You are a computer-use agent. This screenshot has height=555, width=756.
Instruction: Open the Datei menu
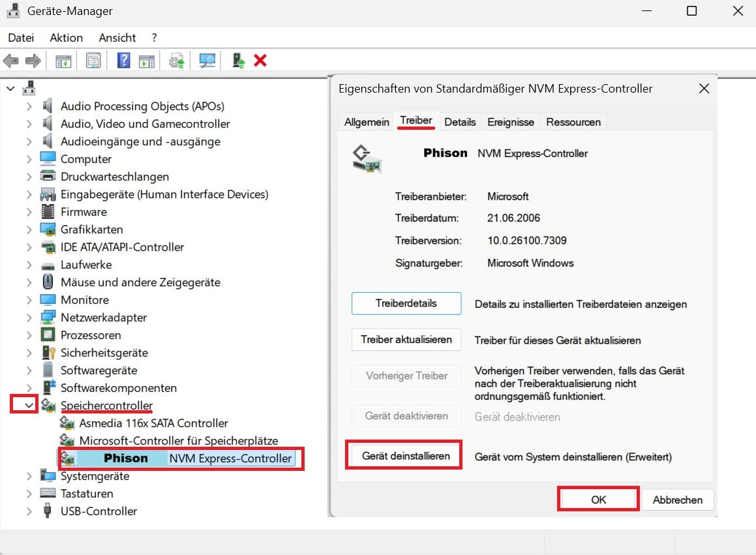[21, 38]
